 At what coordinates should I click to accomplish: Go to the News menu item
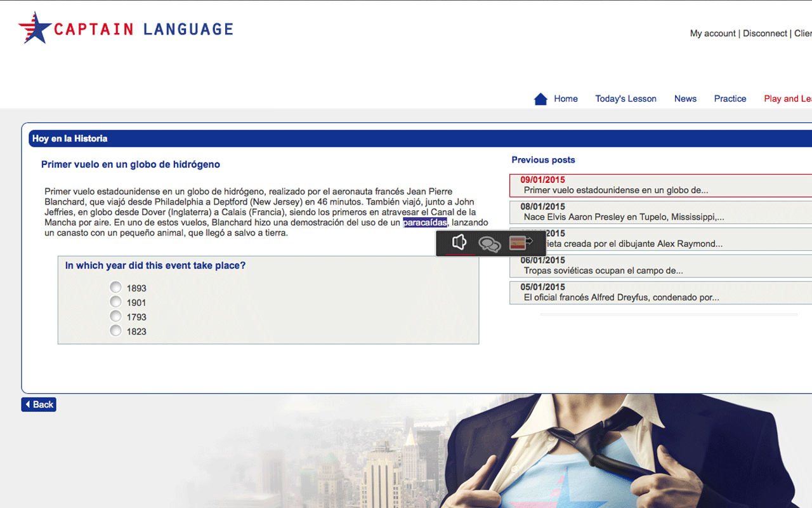pos(685,98)
